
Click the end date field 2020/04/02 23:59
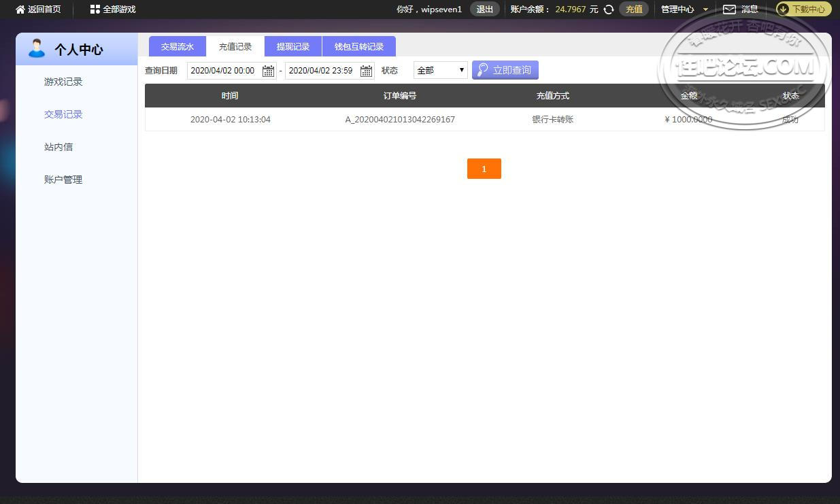tap(330, 71)
